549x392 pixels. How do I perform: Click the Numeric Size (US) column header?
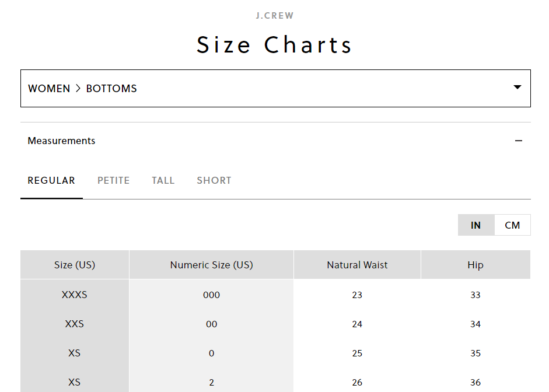tap(211, 265)
